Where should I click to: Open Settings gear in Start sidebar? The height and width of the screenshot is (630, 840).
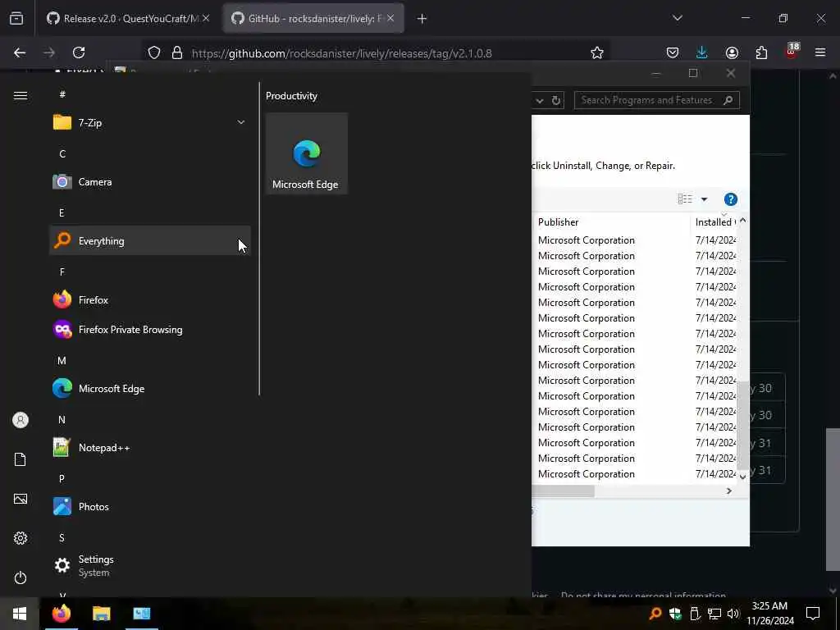[x=21, y=538]
